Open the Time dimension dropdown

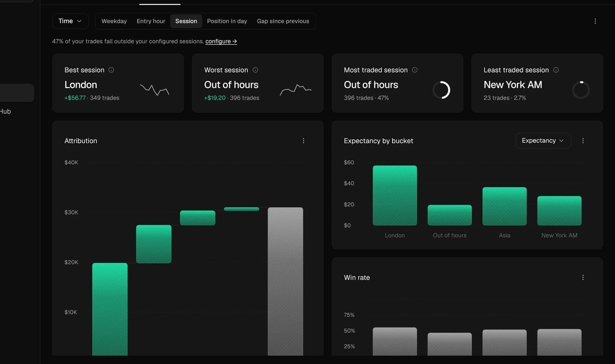70,21
